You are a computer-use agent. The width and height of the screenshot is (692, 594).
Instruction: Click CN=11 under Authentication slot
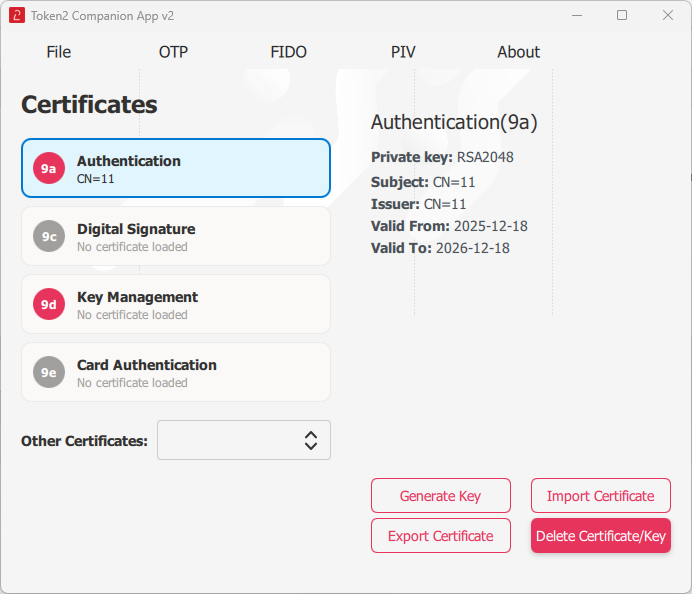96,179
